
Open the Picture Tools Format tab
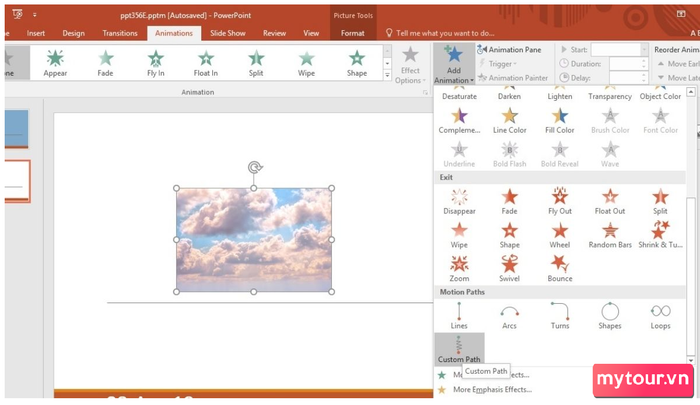[353, 33]
